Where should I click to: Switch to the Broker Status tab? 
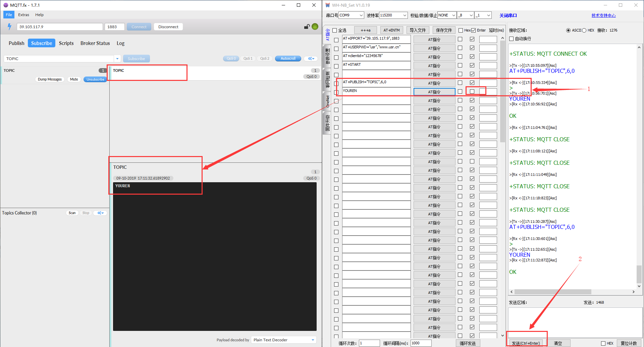(x=95, y=43)
